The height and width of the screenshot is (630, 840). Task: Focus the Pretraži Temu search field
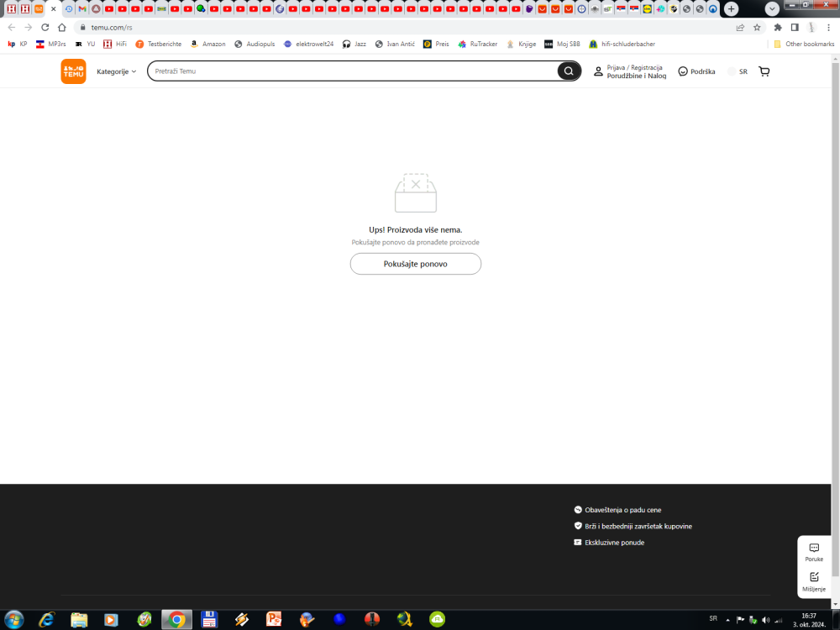(353, 71)
